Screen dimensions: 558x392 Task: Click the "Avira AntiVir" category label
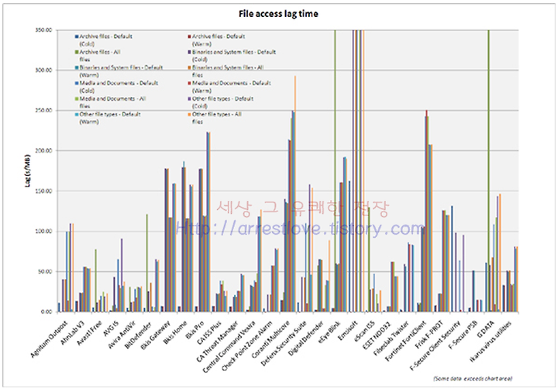click(123, 334)
